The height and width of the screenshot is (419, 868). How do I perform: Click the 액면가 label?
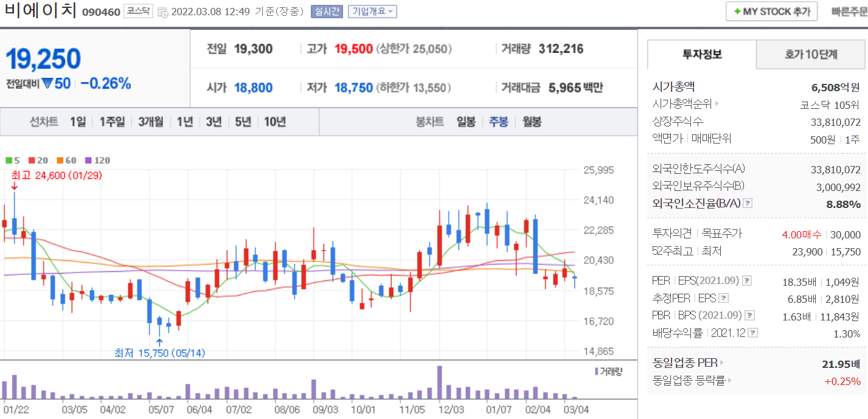[666, 139]
